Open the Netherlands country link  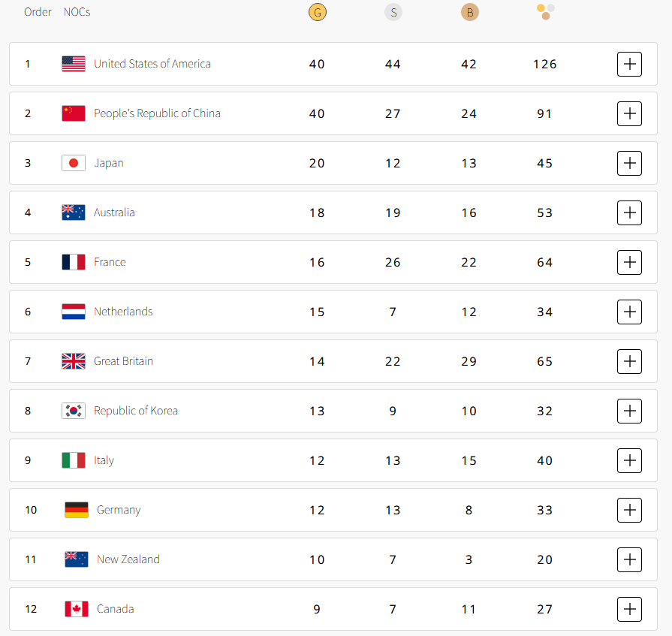[123, 312]
